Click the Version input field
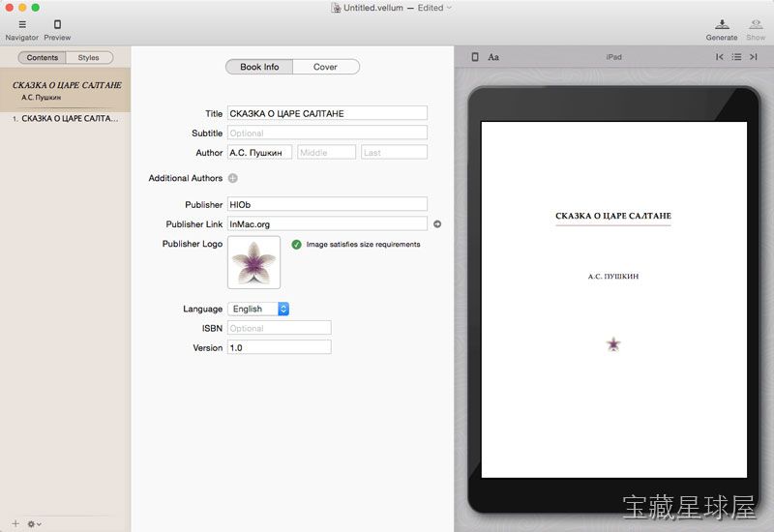 280,347
